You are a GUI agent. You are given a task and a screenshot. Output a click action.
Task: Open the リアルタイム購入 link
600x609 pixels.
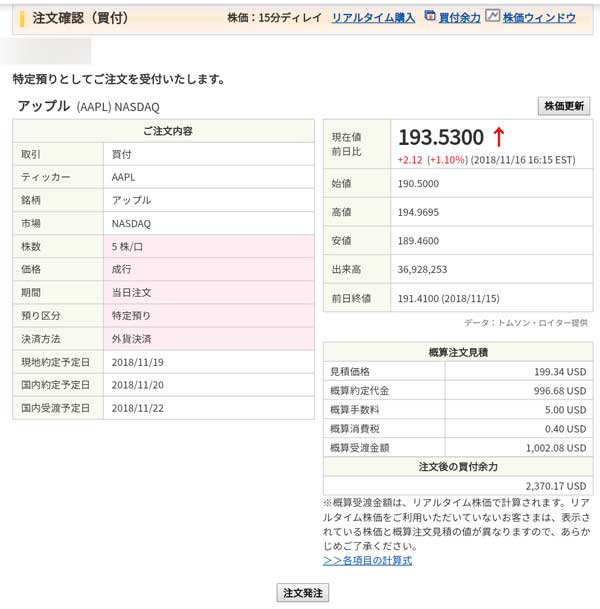tap(372, 18)
